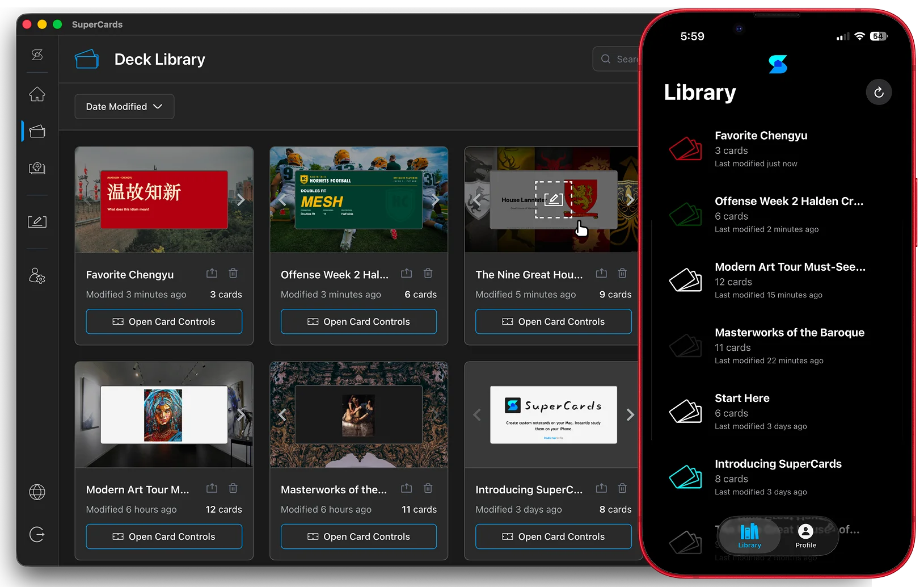Open the card editor pencil icon in the sidebar
Screen dimensions: 924x587
pos(37,221)
